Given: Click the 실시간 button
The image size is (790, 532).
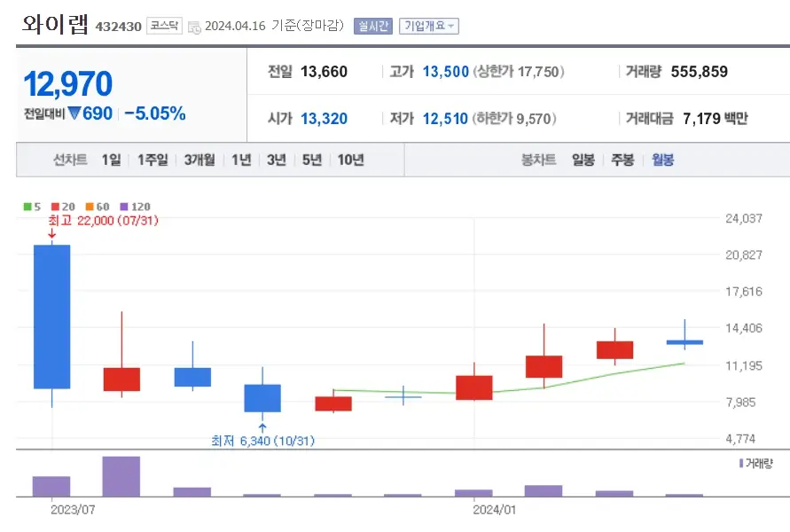Looking at the screenshot, I should [372, 25].
